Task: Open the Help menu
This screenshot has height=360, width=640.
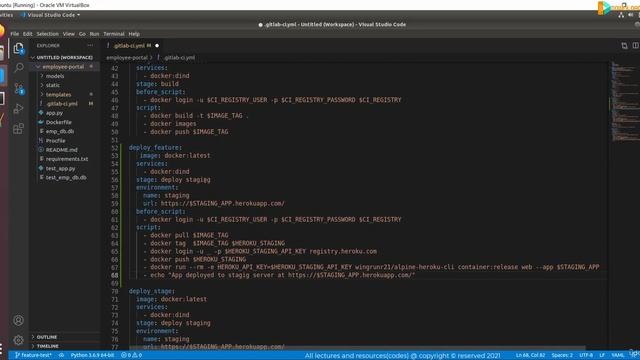Action: tap(134, 34)
